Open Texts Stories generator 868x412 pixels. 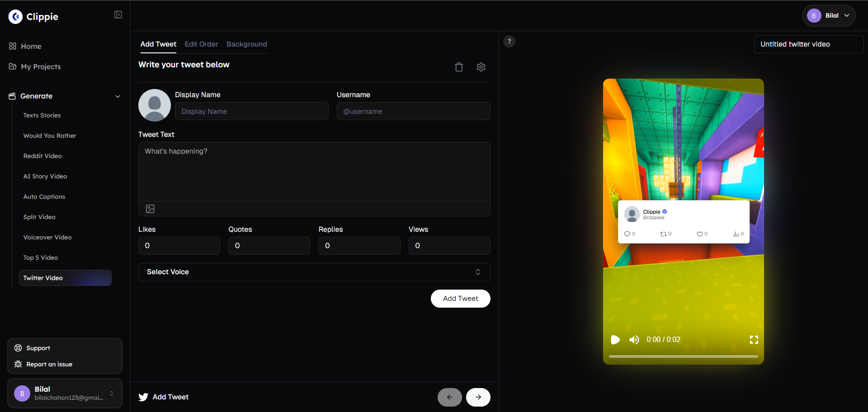point(42,115)
